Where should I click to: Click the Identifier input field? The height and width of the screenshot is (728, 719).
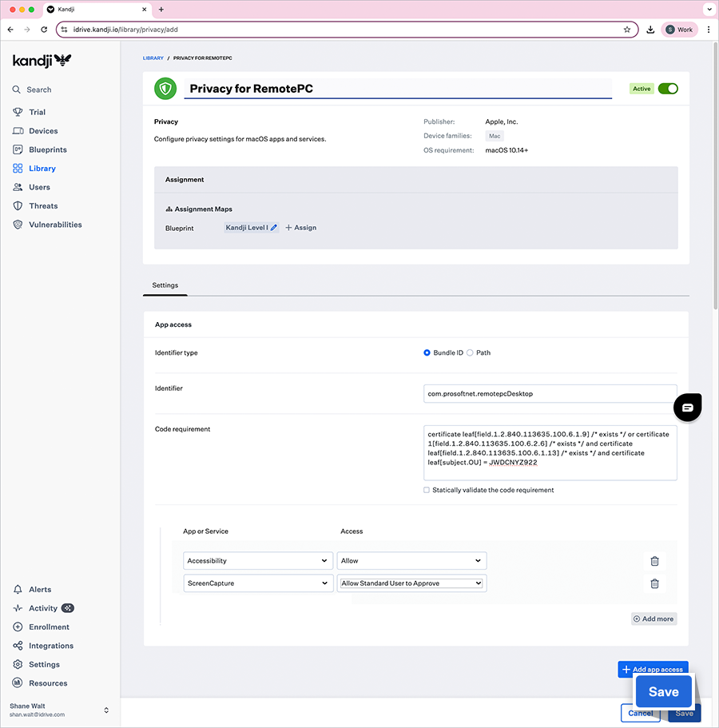pyautogui.click(x=550, y=393)
